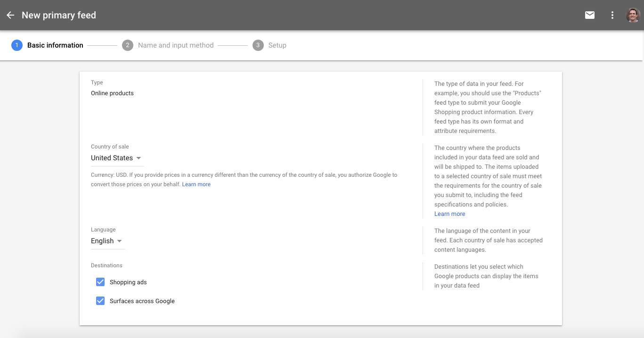Image resolution: width=644 pixels, height=338 pixels.
Task: Go to Name and input method step
Action: click(x=176, y=45)
